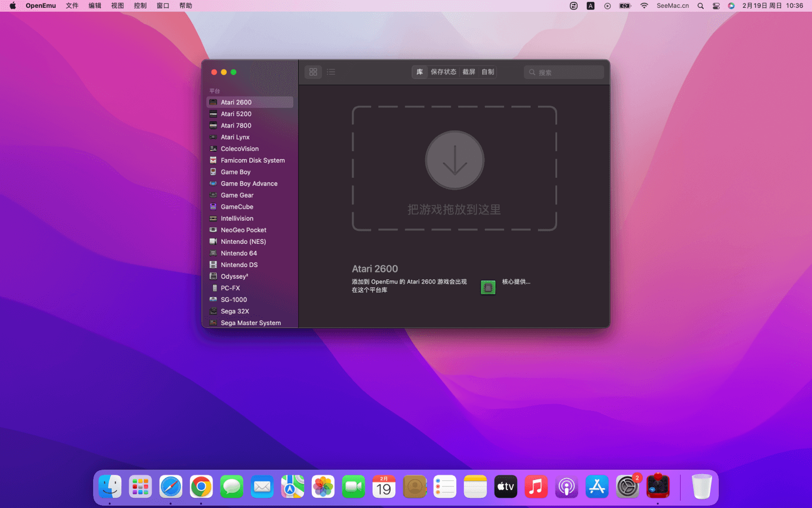Open Apple TV from the Dock
The width and height of the screenshot is (812, 508).
click(x=506, y=487)
